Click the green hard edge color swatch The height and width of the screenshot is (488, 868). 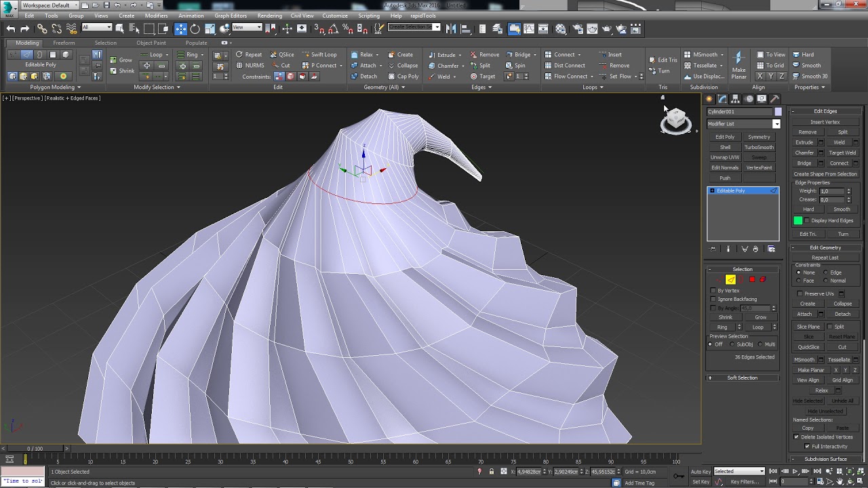tap(798, 220)
